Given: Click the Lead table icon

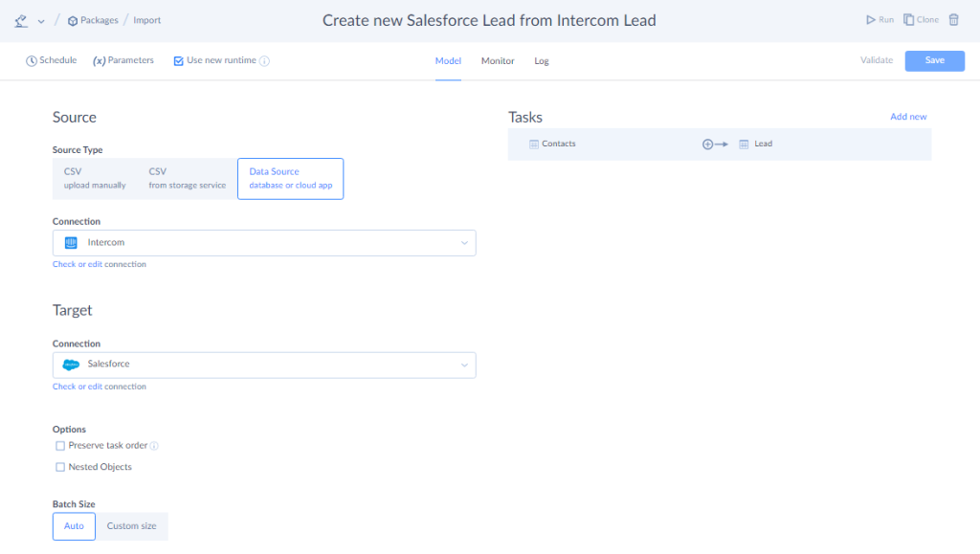Looking at the screenshot, I should pos(744,144).
